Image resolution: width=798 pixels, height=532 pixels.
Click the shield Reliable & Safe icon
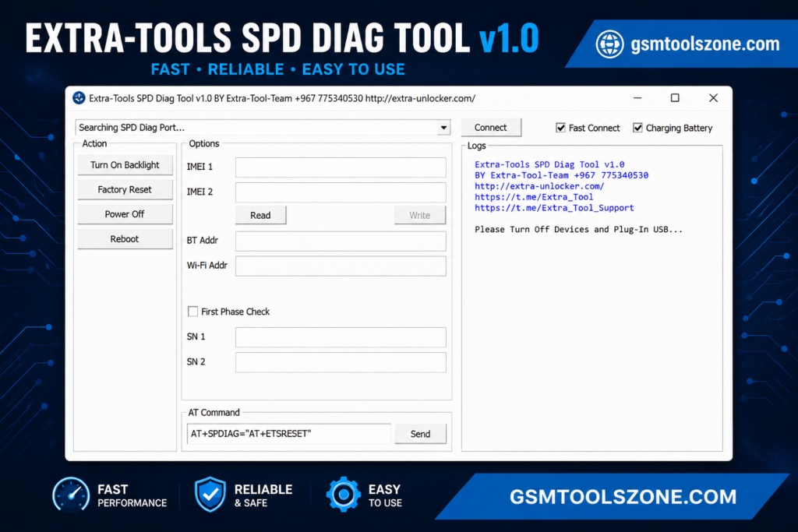(210, 495)
